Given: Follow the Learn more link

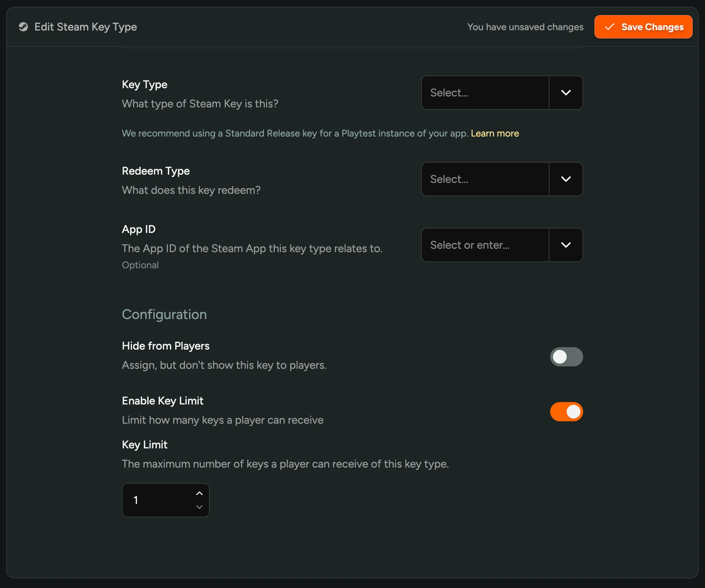Looking at the screenshot, I should coord(495,133).
